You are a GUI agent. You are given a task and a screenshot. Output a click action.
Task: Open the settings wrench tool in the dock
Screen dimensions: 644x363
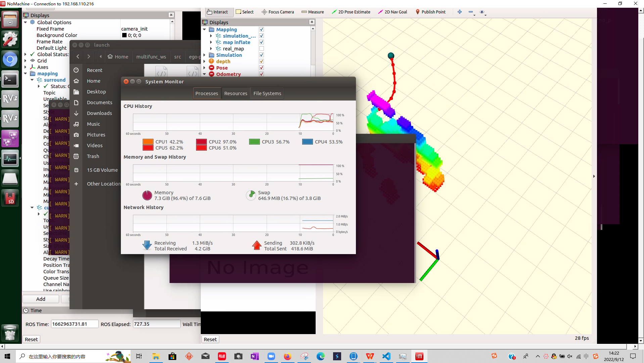tap(10, 39)
